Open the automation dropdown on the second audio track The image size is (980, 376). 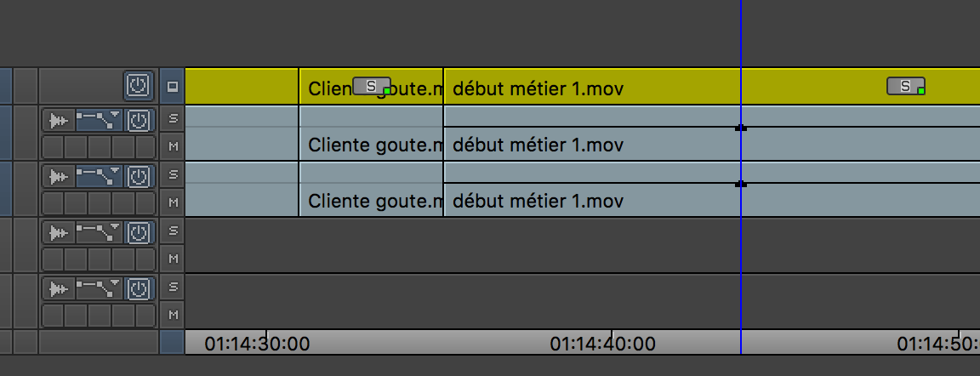coord(100,176)
